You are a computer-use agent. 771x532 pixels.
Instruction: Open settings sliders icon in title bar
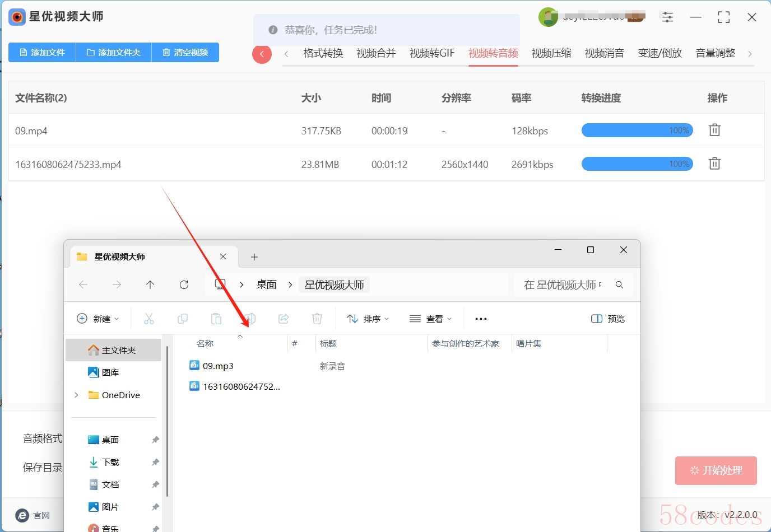point(667,17)
